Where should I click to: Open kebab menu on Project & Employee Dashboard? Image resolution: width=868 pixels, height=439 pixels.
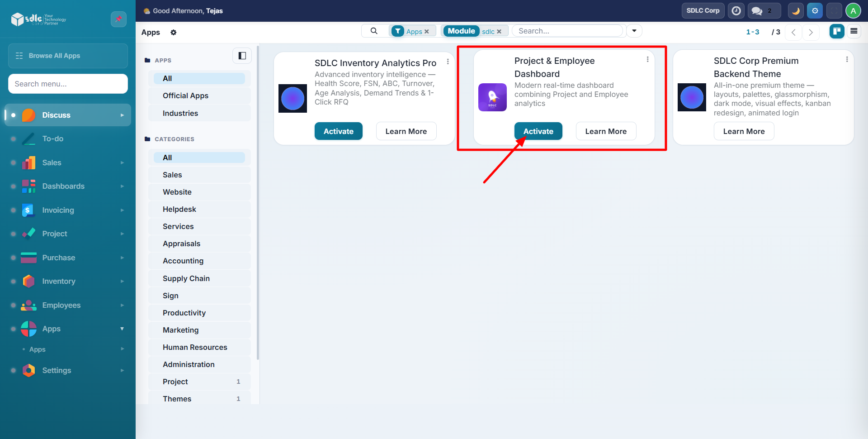647,59
